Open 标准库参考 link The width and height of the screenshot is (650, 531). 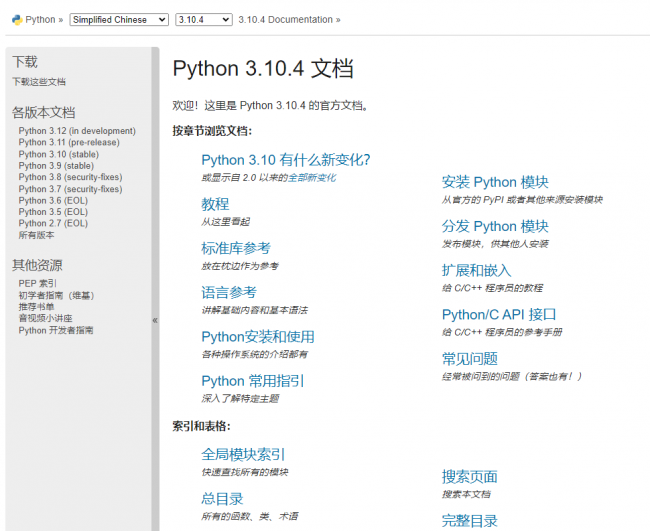coord(236,248)
